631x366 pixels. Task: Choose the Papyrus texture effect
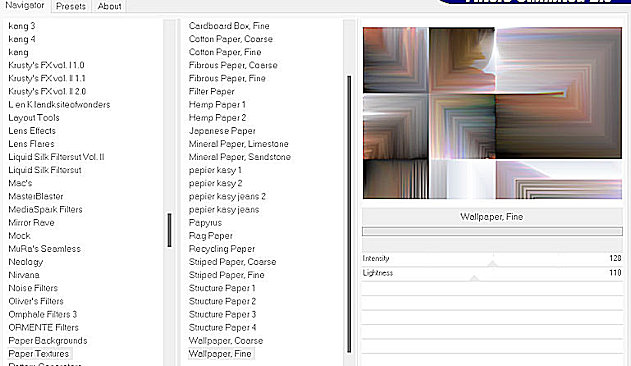point(205,223)
